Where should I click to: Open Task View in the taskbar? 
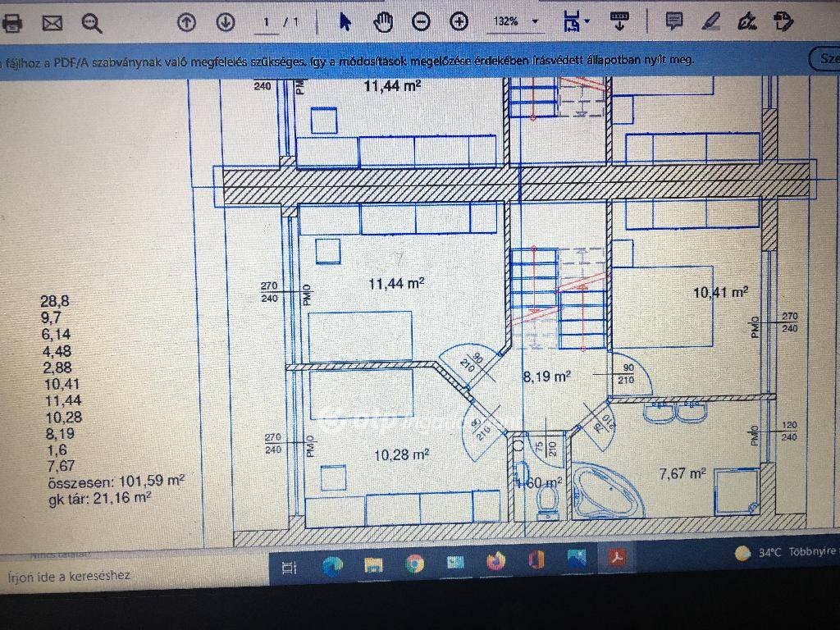(x=290, y=568)
